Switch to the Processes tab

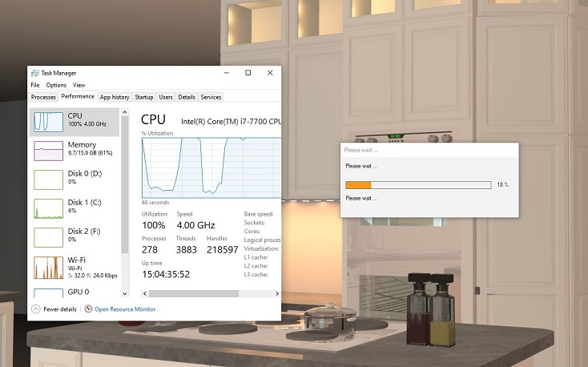[x=43, y=97]
